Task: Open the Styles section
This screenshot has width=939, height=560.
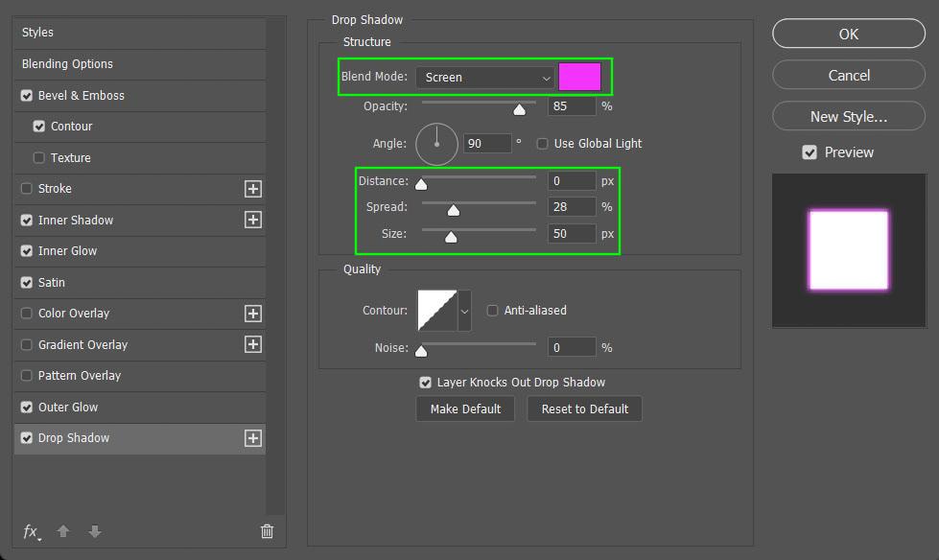Action: [x=140, y=33]
